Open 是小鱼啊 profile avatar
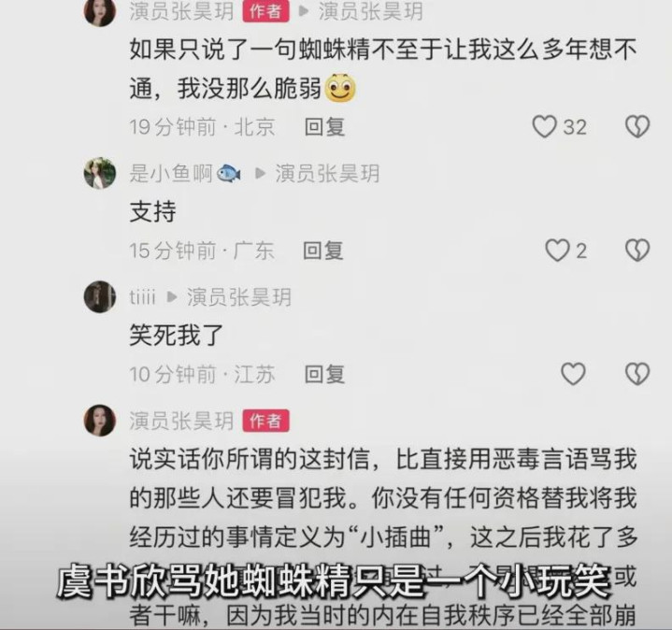The width and height of the screenshot is (672, 630). coord(100,173)
